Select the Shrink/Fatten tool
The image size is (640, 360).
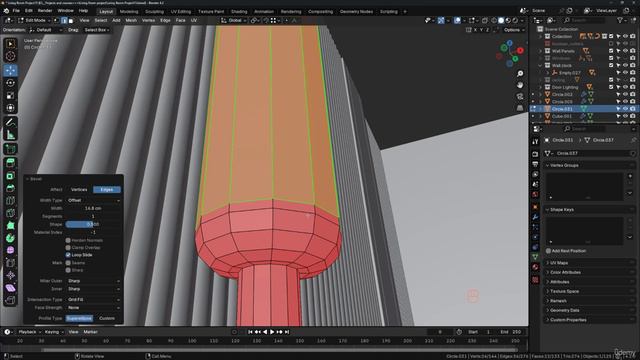tap(11, 276)
